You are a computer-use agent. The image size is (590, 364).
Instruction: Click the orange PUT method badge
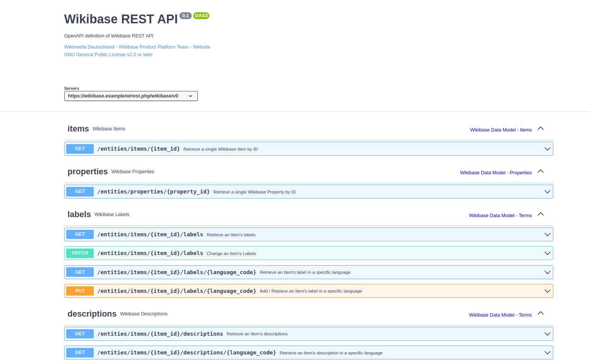click(x=80, y=291)
